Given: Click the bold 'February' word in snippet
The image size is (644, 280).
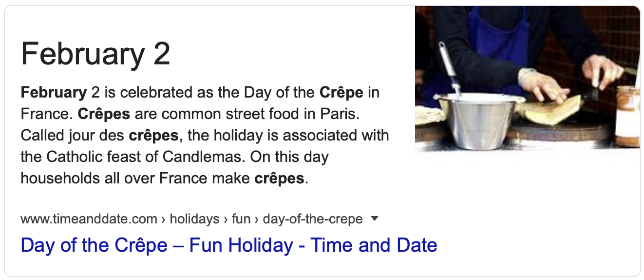Looking at the screenshot, I should [54, 92].
